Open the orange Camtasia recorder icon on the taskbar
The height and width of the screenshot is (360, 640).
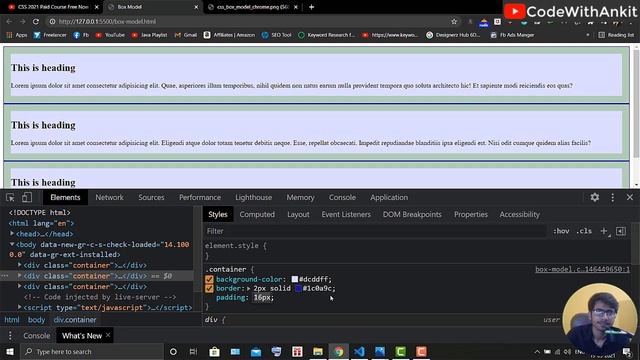(421, 351)
